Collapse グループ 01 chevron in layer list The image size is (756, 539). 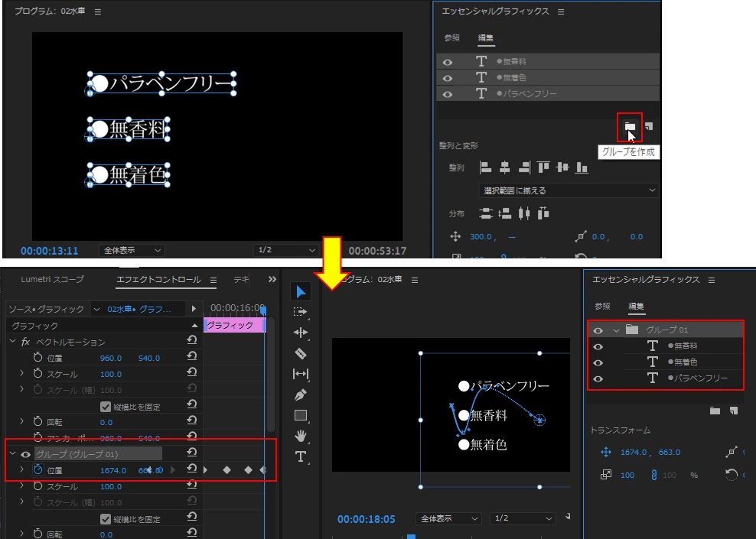pos(616,330)
